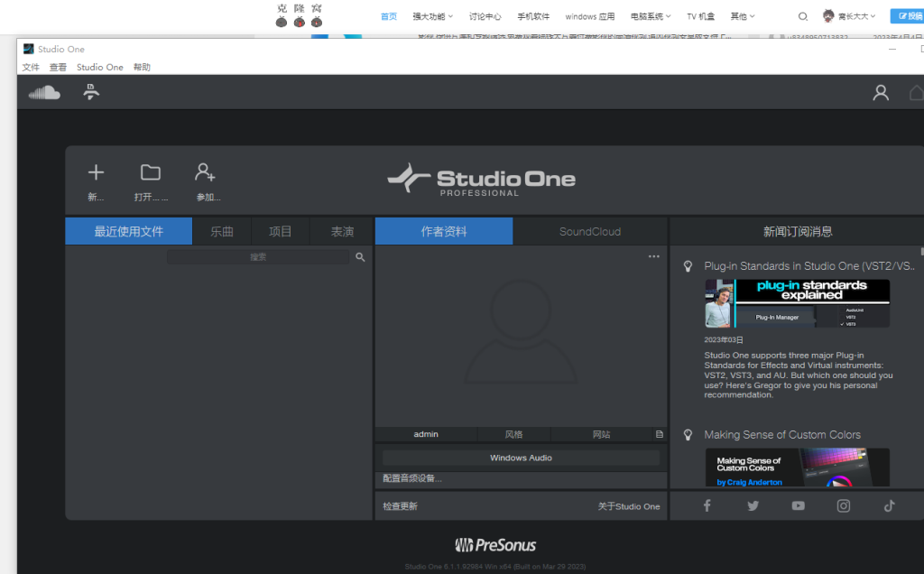The height and width of the screenshot is (574, 924).
Task: Click the 网站 website field
Action: 601,434
